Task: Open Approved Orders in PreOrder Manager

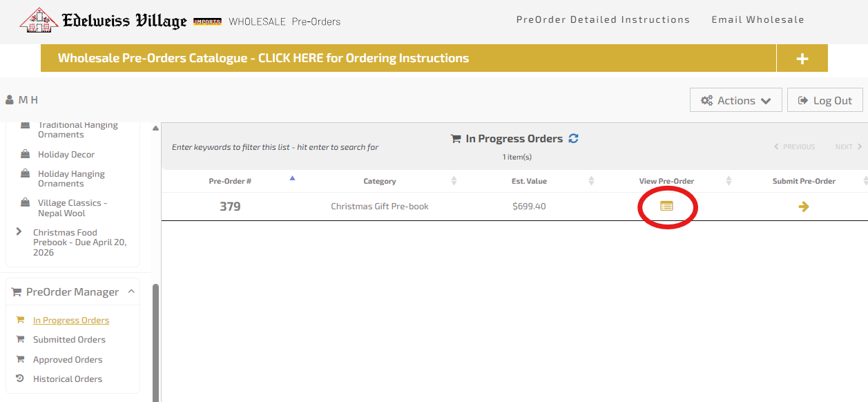Action: pyautogui.click(x=68, y=359)
